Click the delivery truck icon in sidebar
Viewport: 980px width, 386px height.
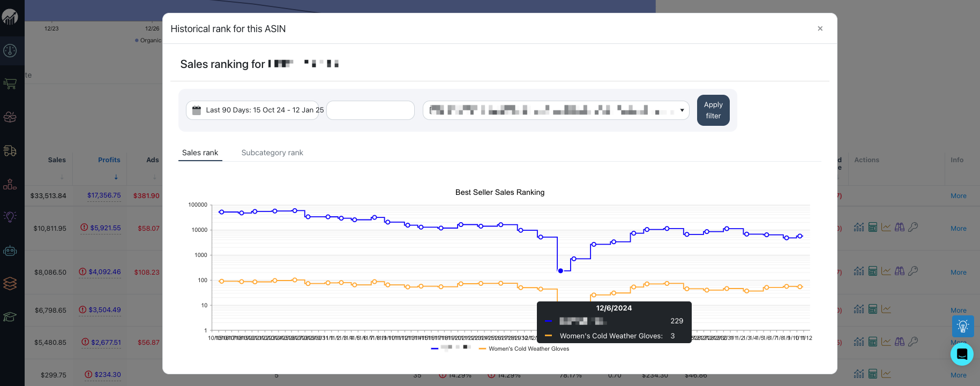(10, 151)
